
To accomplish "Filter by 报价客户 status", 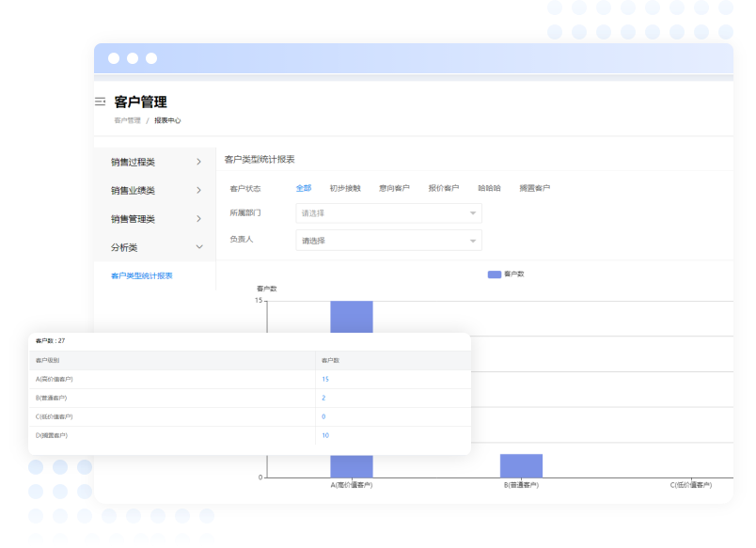I will [444, 188].
